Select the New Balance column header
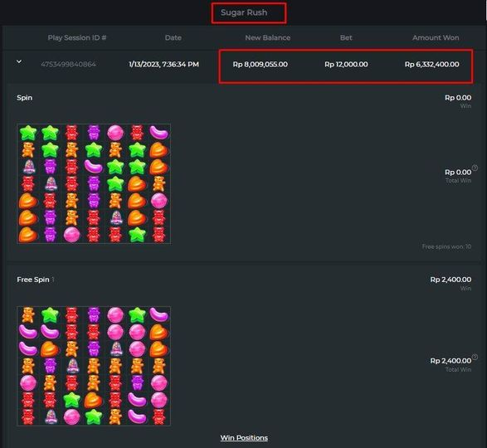This screenshot has width=487, height=448. pyautogui.click(x=268, y=37)
